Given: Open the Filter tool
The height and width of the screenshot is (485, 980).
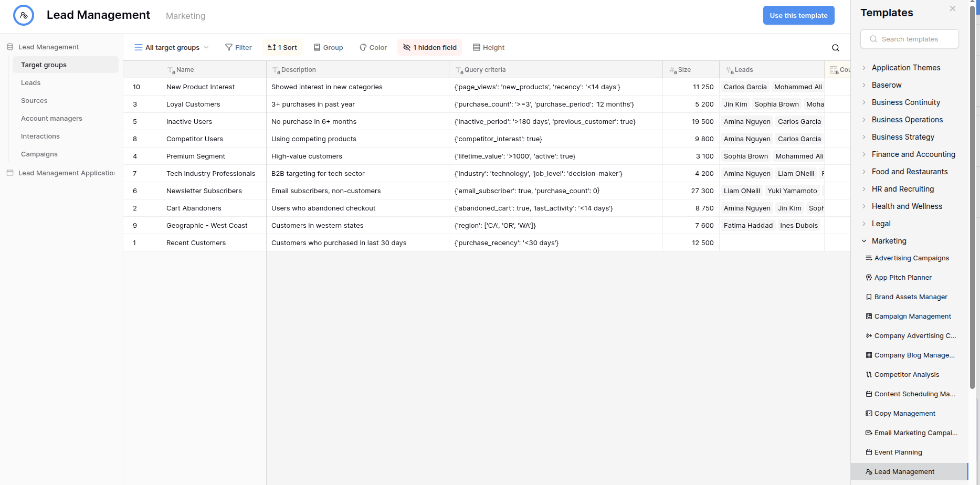Looking at the screenshot, I should [x=238, y=47].
